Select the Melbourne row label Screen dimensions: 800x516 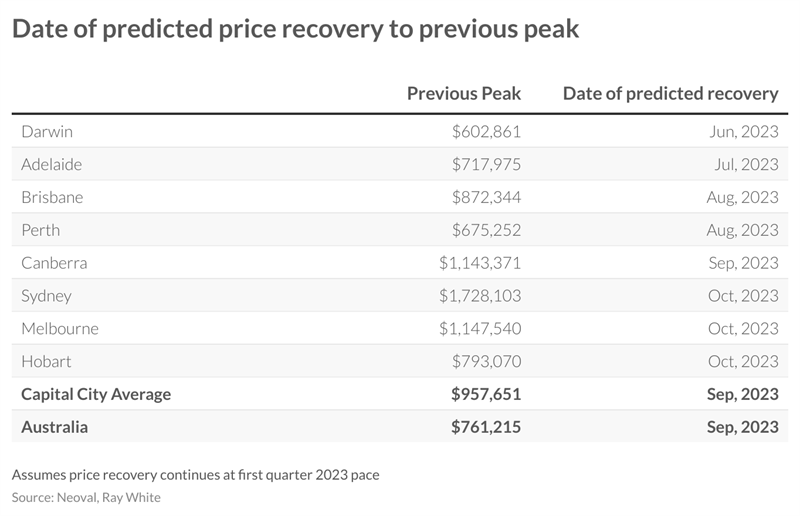[x=60, y=329]
